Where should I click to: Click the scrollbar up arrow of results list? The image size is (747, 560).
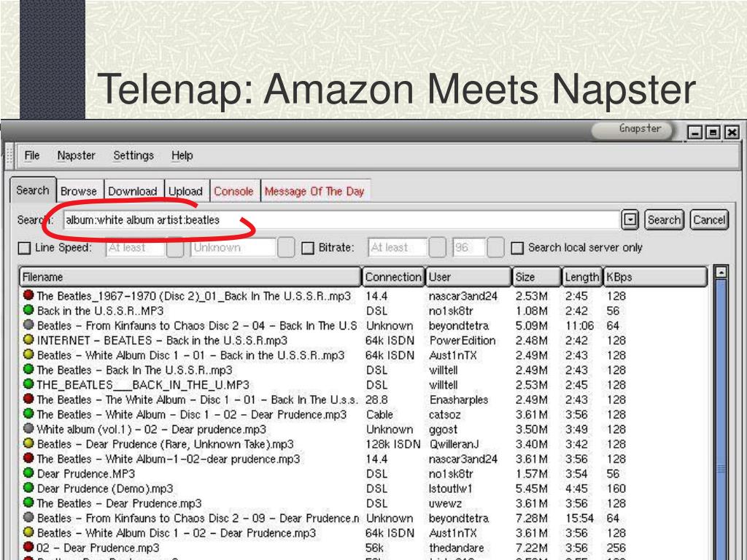(x=721, y=273)
